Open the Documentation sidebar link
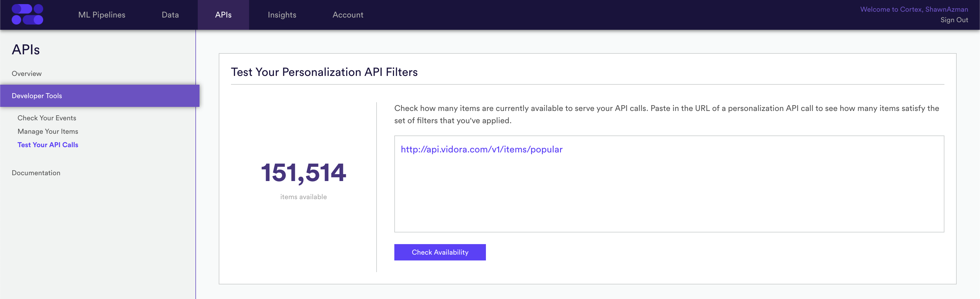 [36, 173]
